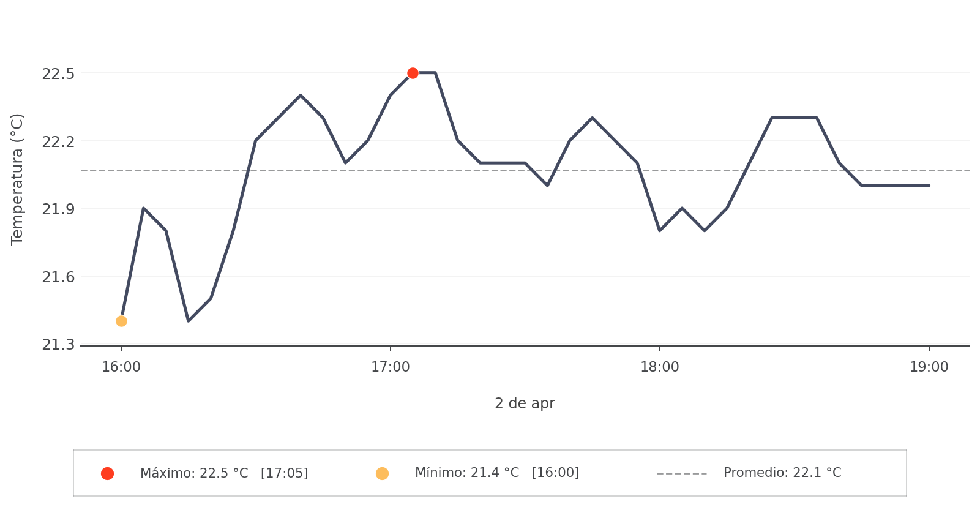Click the orange minimum marker on the line
Image resolution: width=980 pixels, height=507 pixels.
pos(121,321)
